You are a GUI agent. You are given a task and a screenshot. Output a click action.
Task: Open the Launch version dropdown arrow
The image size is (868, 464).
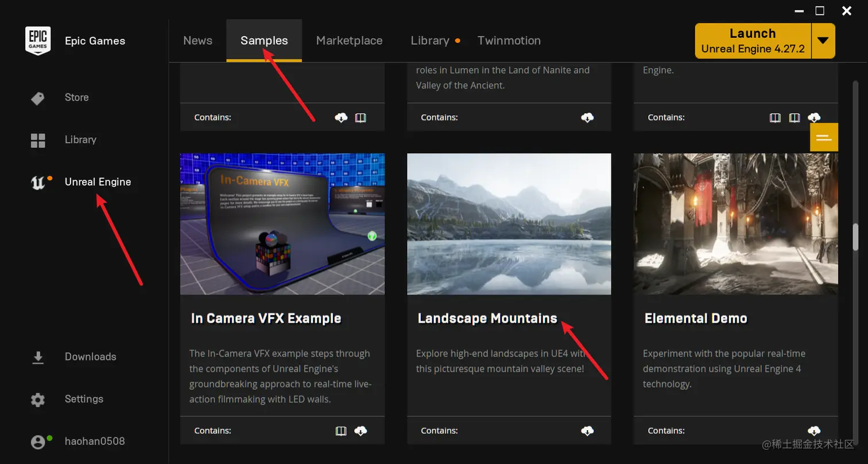pyautogui.click(x=823, y=41)
